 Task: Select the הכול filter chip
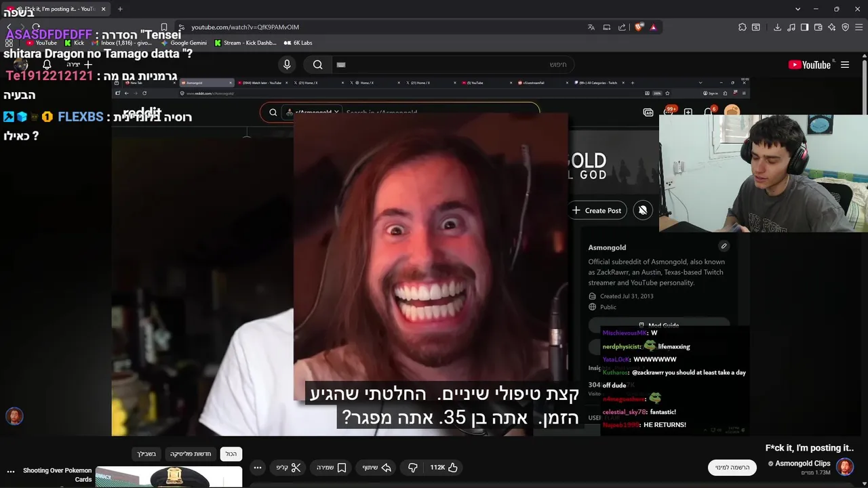pos(231,453)
